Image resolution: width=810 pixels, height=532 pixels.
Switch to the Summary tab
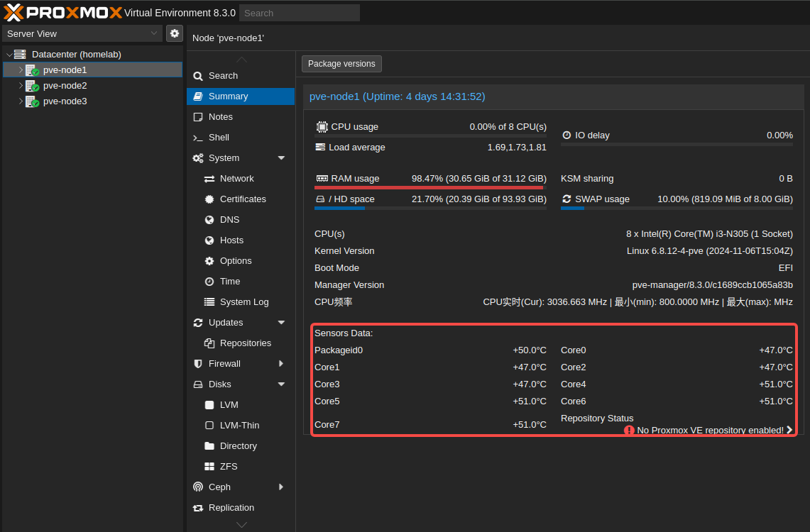pyautogui.click(x=229, y=96)
